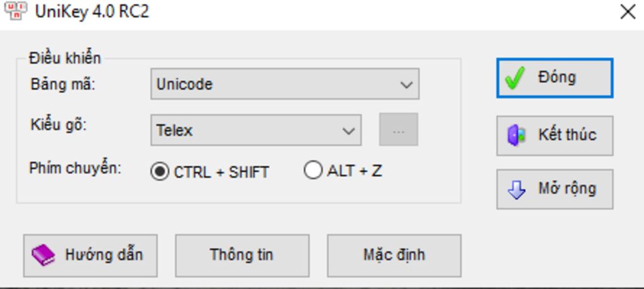Close the UniKey window
Viewport: 644px width, 289px height.
pyautogui.click(x=627, y=12)
